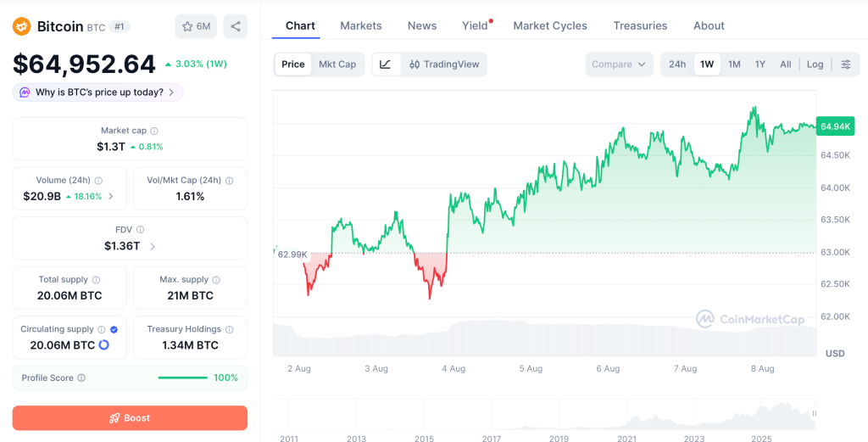Click the share icon beside Bitcoin title
The height and width of the screenshot is (442, 868).
(x=236, y=26)
